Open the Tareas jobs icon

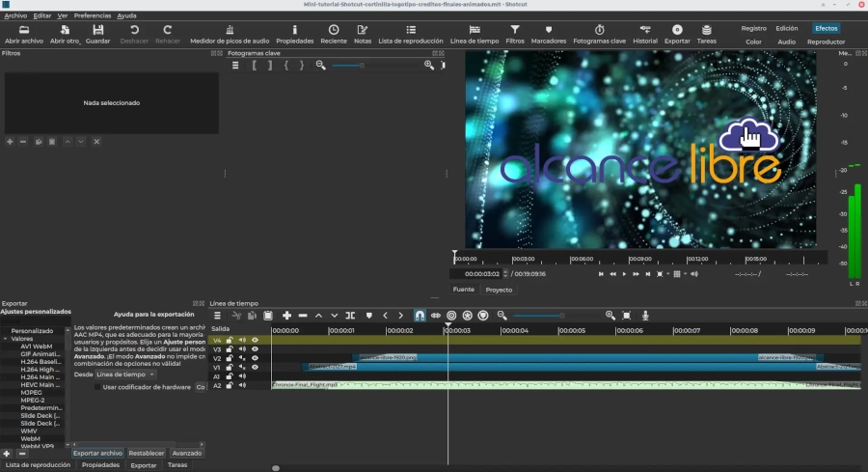pyautogui.click(x=706, y=29)
